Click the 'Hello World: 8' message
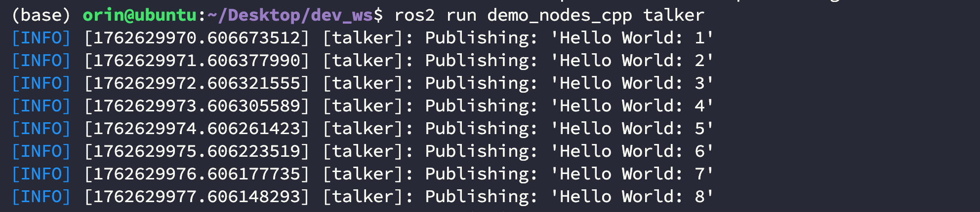This screenshot has height=212, width=980. pos(632,197)
